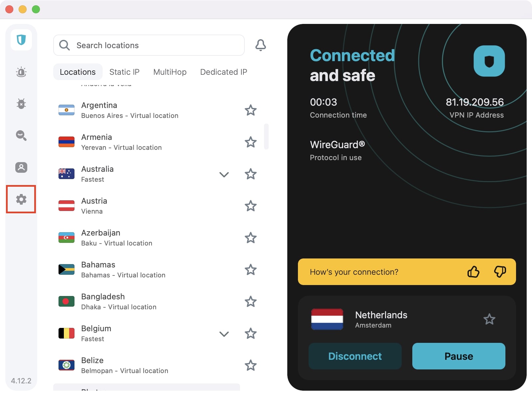Open the ad blocker bug icon
Screen dimensions: 532x396
pos(21,104)
